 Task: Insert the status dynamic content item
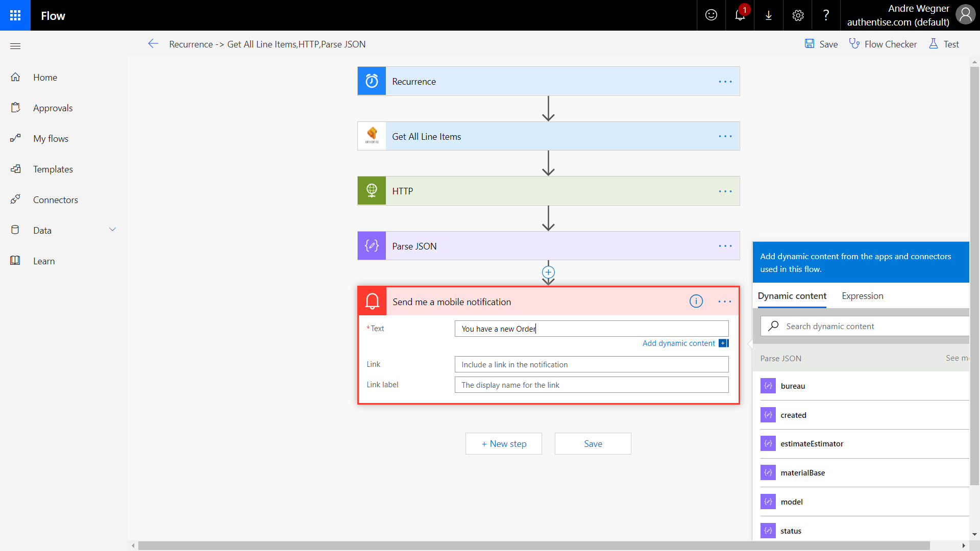click(865, 531)
